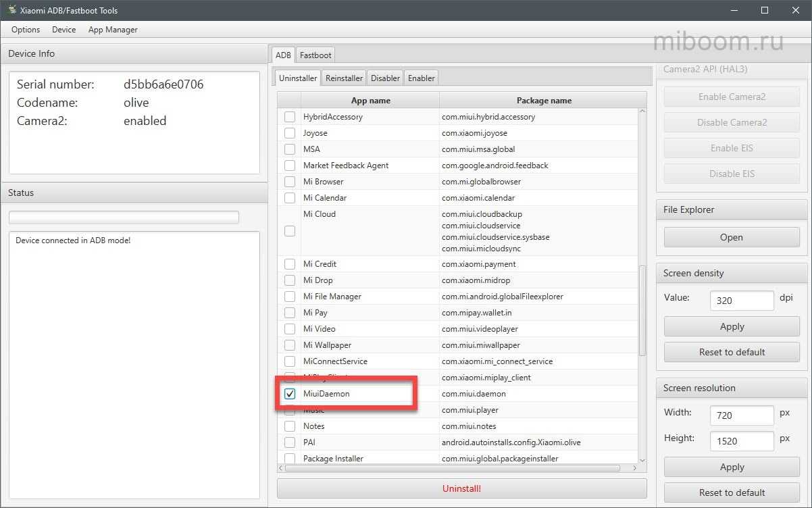Go to the Disabler tab
The width and height of the screenshot is (812, 508).
coord(385,78)
